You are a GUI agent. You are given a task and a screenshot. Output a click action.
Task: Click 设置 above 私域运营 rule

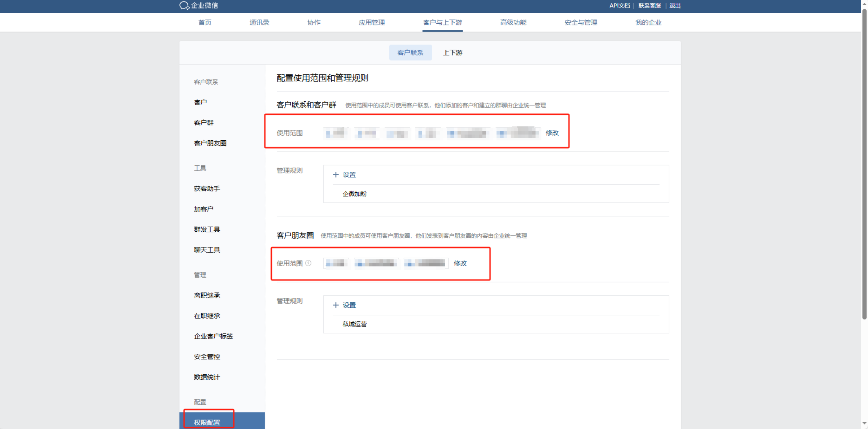pos(349,305)
